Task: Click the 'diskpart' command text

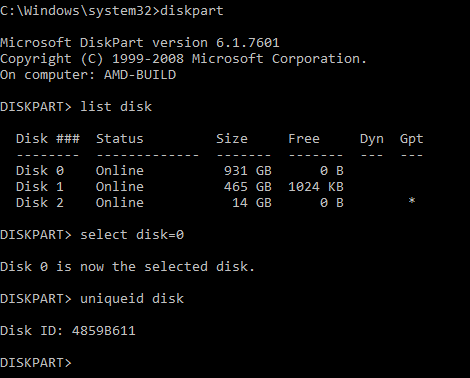Action: 192,11
